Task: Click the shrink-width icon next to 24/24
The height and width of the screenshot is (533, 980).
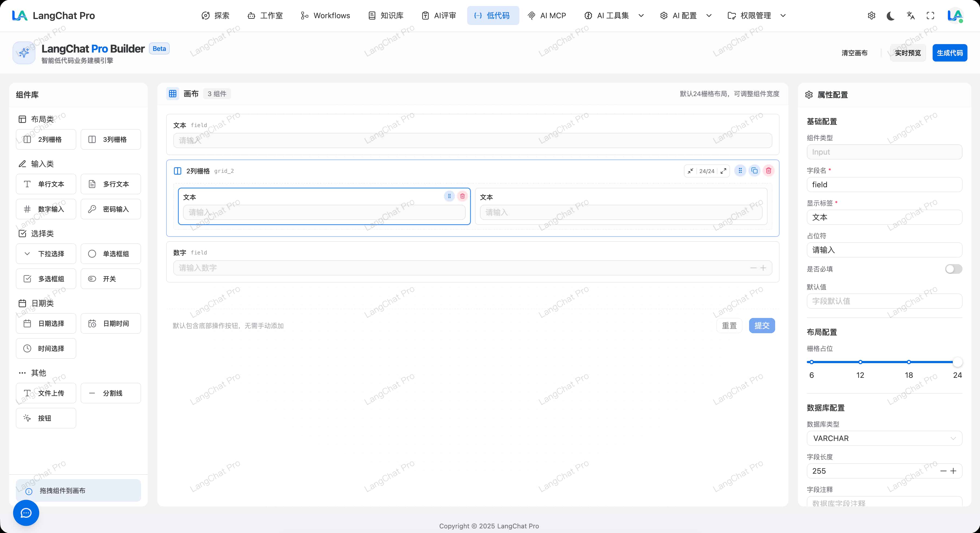Action: pyautogui.click(x=690, y=171)
